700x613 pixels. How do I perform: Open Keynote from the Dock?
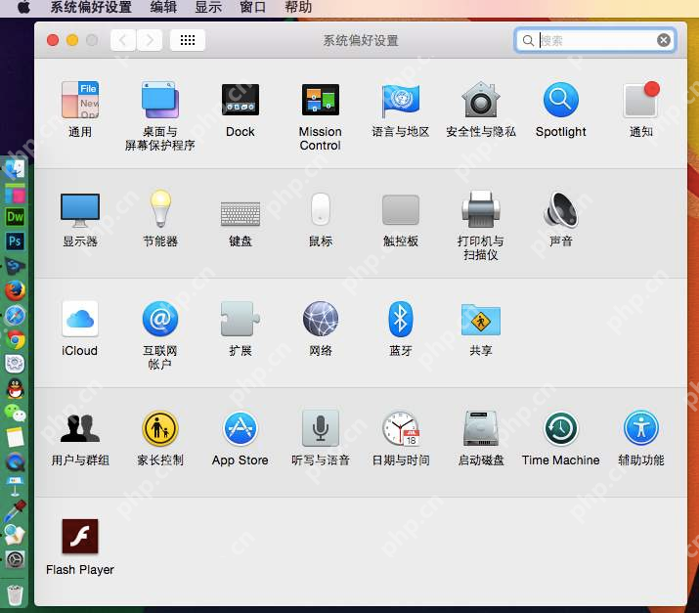point(16,486)
